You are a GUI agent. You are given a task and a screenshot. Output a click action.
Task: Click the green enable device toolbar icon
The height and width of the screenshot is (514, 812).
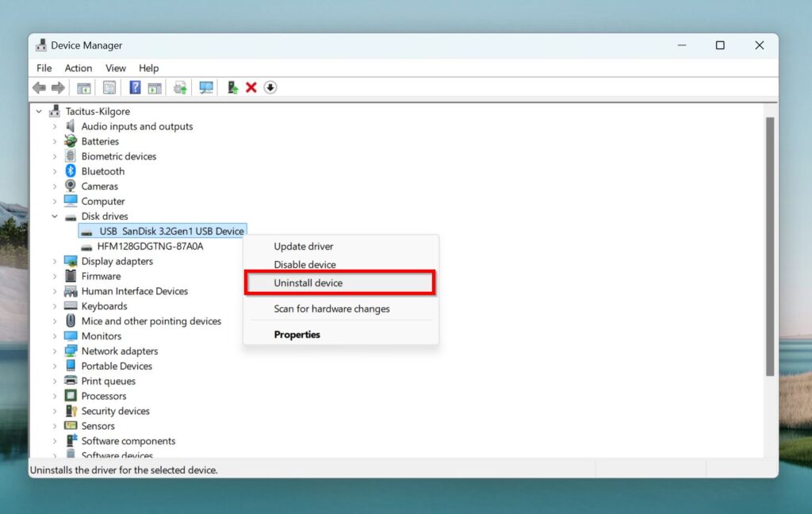coord(232,87)
